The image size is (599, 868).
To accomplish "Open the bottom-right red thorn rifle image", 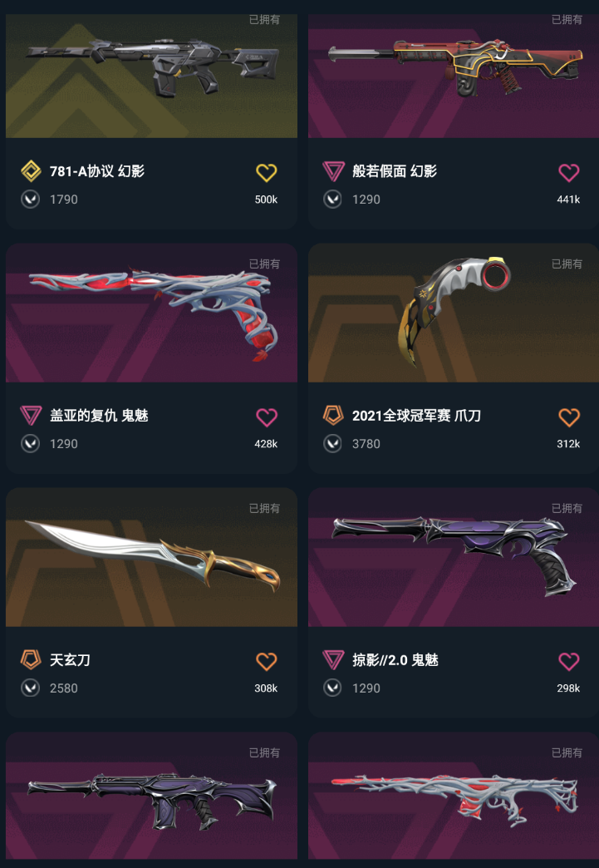I will (x=454, y=796).
